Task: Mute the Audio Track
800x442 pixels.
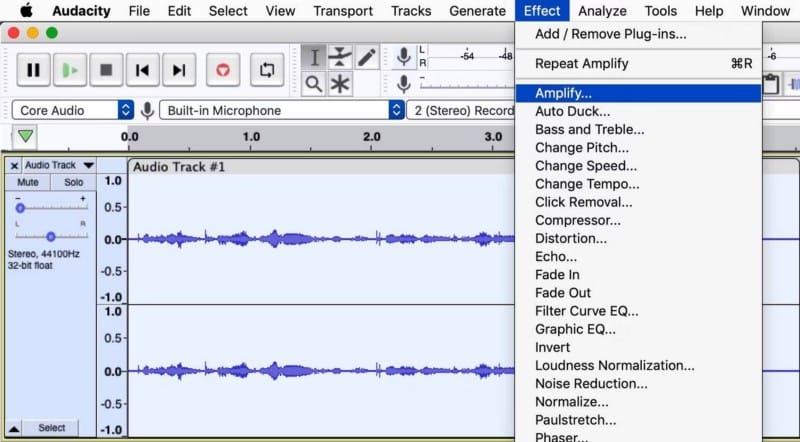Action: 28,182
